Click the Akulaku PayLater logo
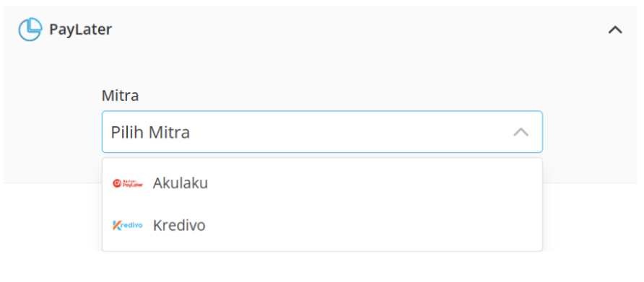This screenshot has height=282, width=644. [x=128, y=183]
